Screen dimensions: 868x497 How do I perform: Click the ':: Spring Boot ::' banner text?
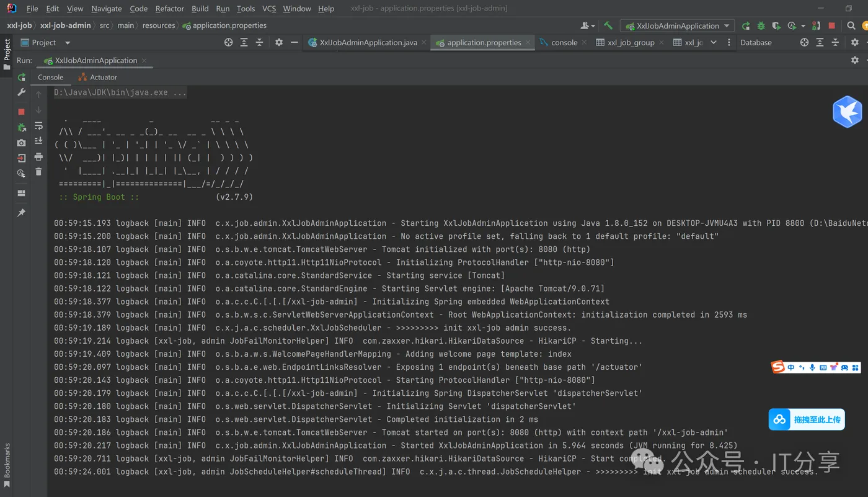99,197
